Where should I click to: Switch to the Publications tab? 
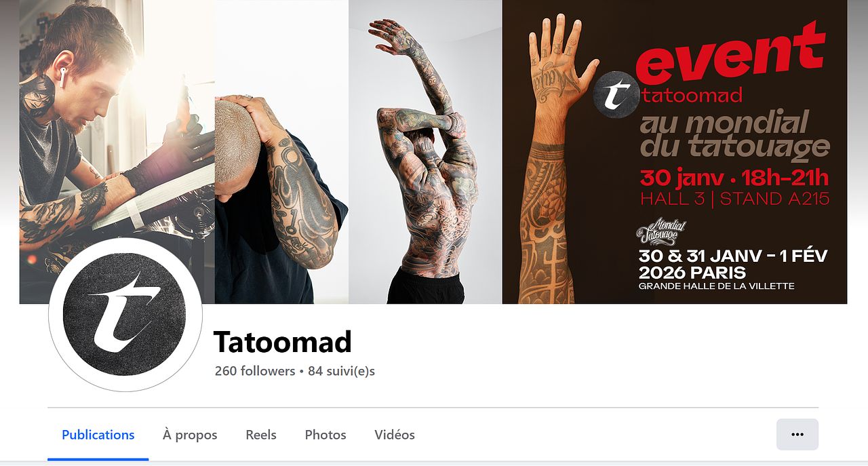click(98, 435)
